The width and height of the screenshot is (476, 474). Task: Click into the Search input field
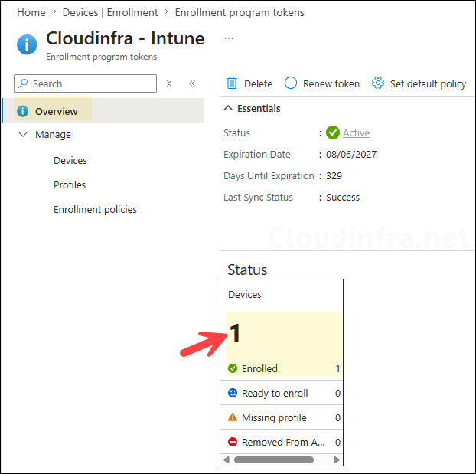pyautogui.click(x=85, y=83)
